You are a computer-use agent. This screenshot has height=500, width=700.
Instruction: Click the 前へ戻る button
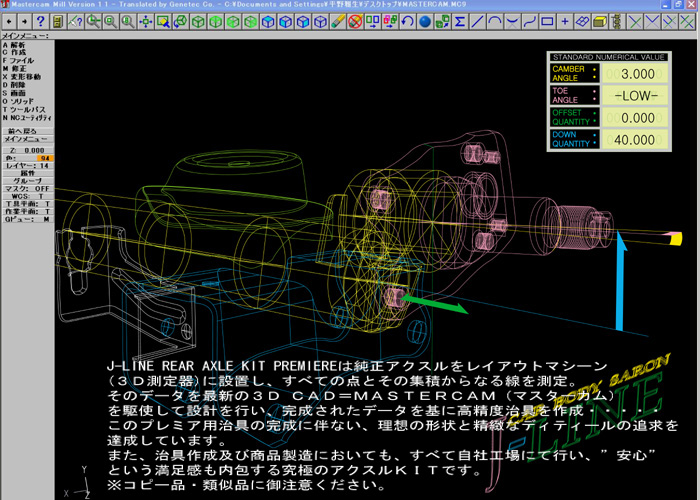(28, 131)
